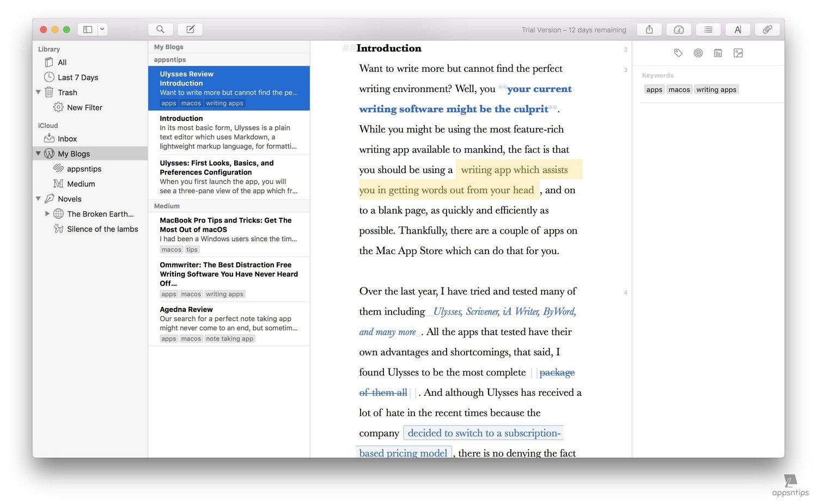Click the share export icon
This screenshot has height=504, width=817.
pyautogui.click(x=649, y=29)
